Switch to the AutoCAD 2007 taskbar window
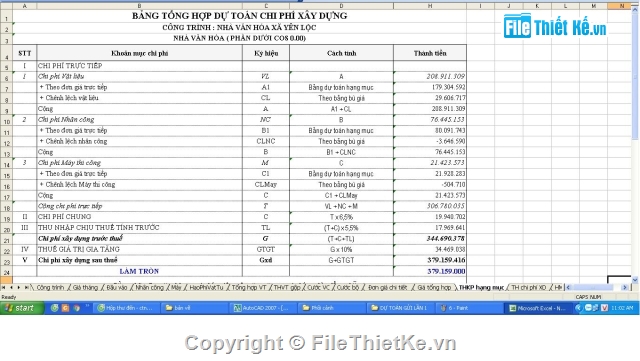This screenshot has width=640, height=361. 261,308
